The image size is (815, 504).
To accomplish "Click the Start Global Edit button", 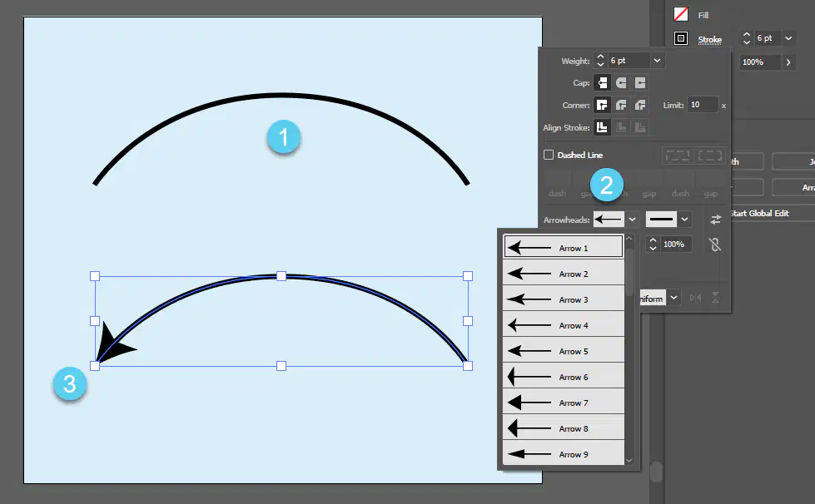I will (759, 214).
